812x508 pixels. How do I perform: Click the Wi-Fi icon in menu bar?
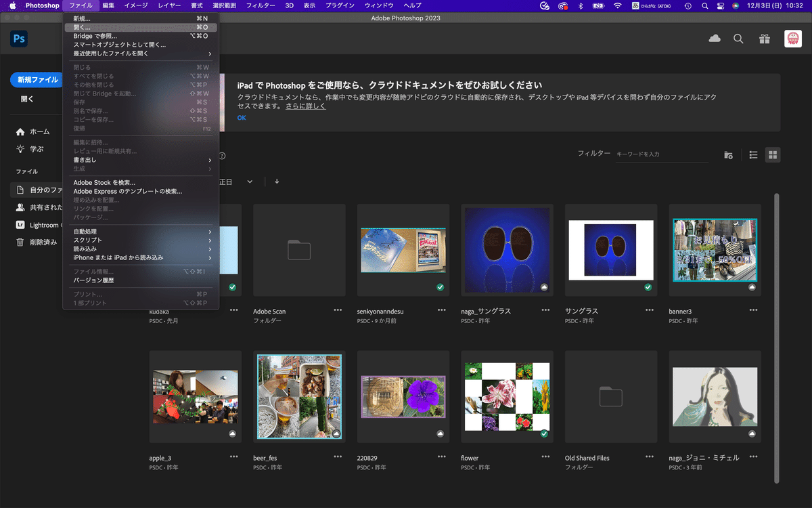(x=618, y=5)
